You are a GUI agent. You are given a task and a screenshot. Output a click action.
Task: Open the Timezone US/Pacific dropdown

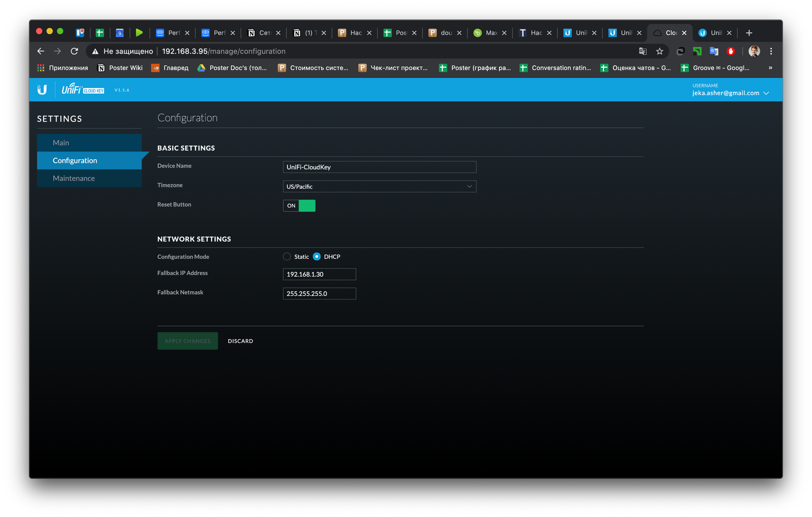(x=379, y=187)
